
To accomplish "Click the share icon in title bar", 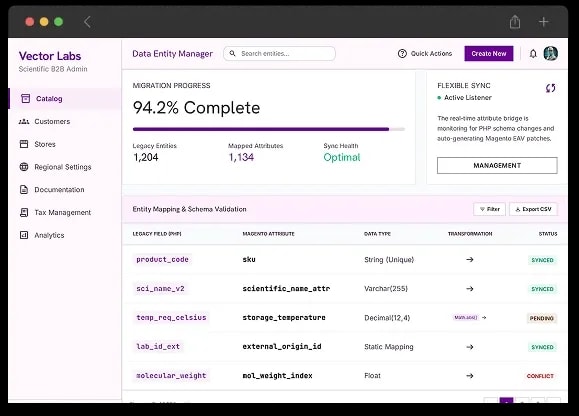I will coord(515,22).
